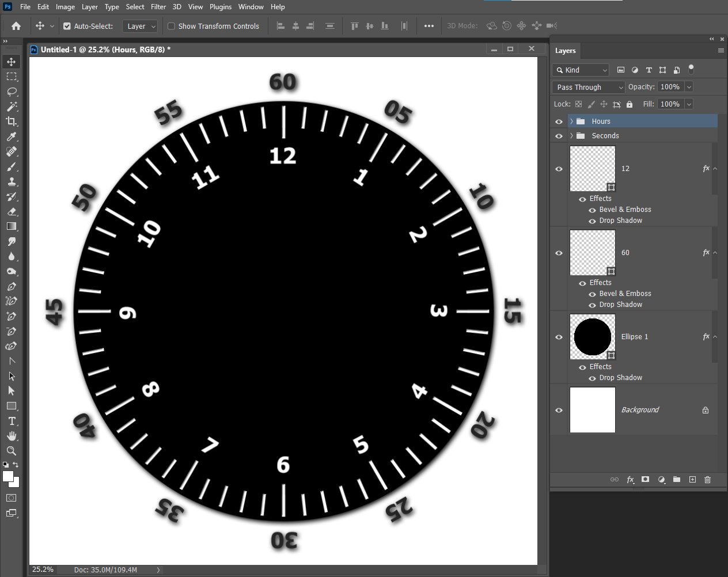This screenshot has width=728, height=577.
Task: Enable Show Transform Controls
Action: coord(170,26)
